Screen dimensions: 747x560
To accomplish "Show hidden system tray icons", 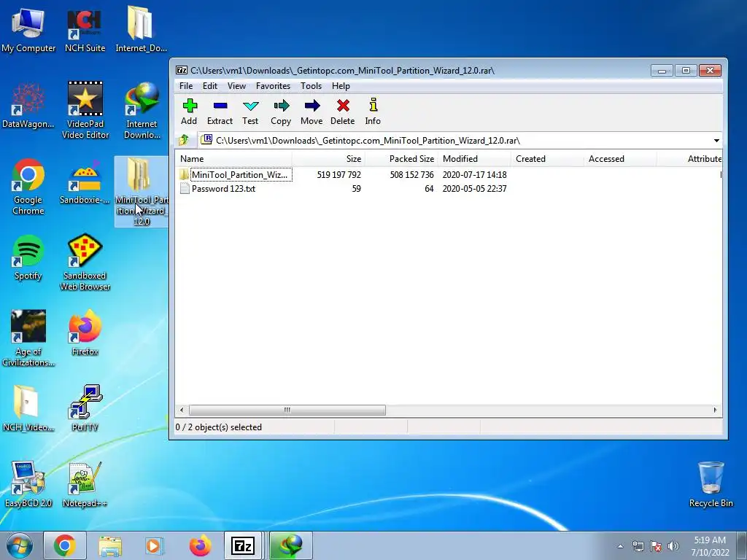I will (x=620, y=546).
